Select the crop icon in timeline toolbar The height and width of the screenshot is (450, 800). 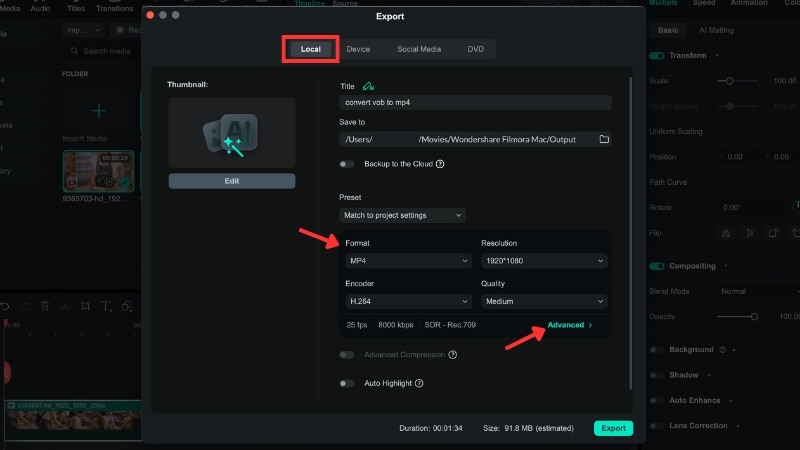click(85, 306)
